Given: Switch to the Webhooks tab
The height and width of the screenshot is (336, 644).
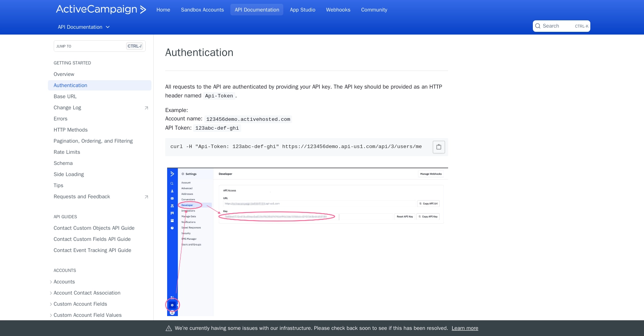Looking at the screenshot, I should point(338,10).
